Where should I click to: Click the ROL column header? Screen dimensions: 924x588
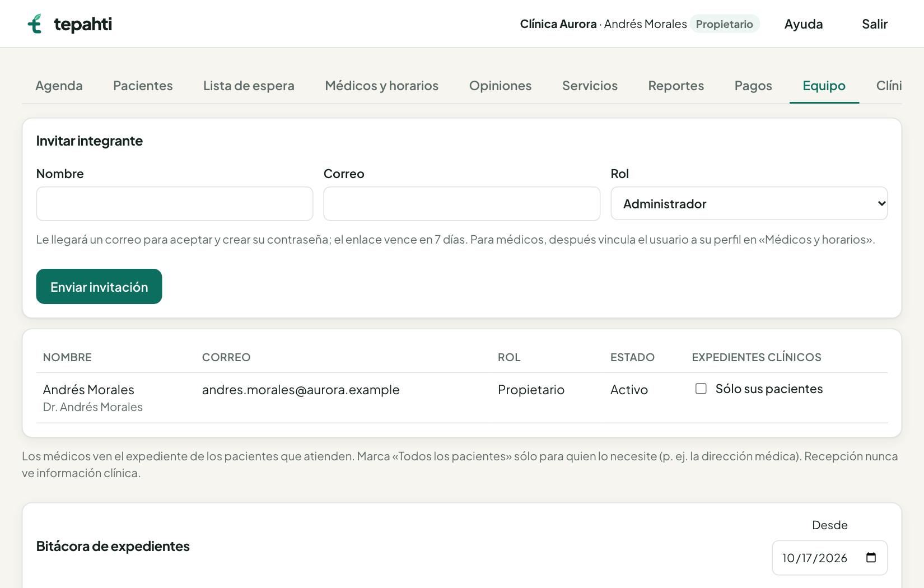(x=509, y=357)
